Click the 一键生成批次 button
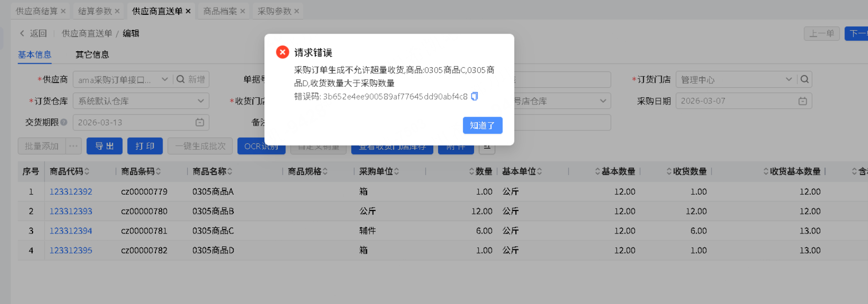 pos(200,146)
